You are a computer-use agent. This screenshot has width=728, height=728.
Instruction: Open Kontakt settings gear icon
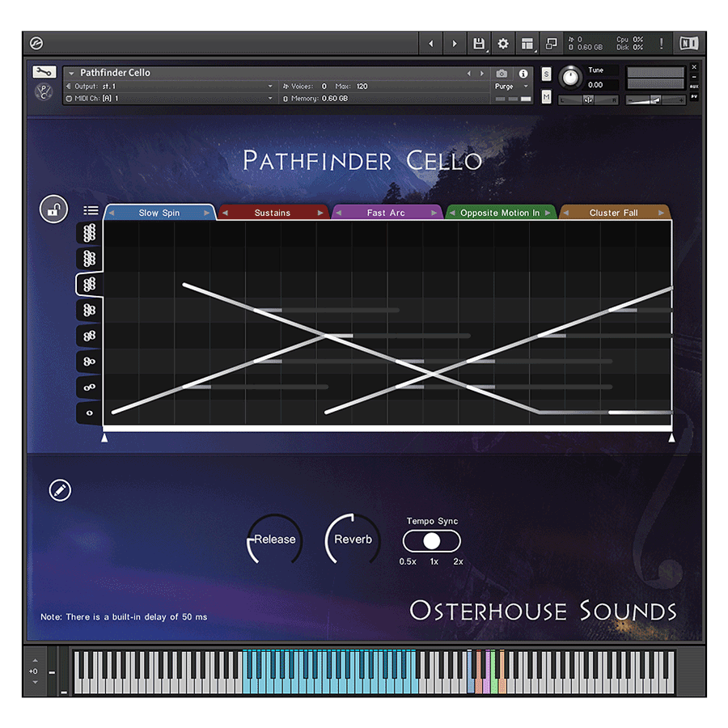click(x=503, y=44)
